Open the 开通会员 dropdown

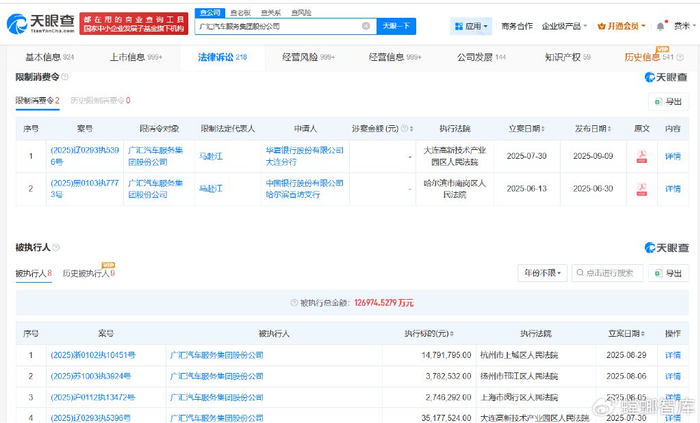[x=621, y=26]
